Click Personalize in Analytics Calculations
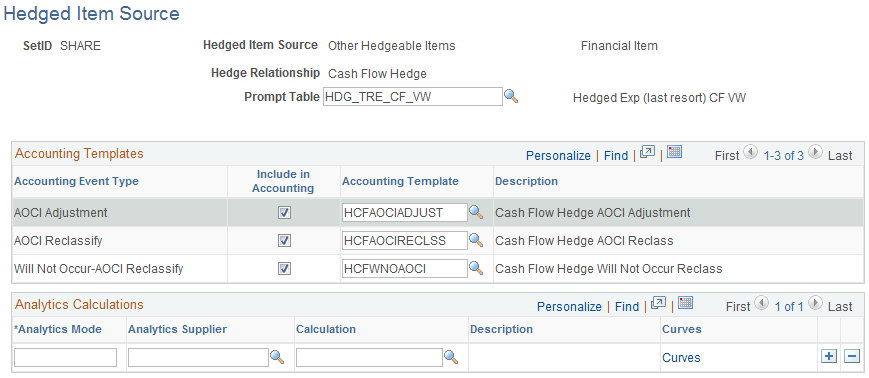869x378 pixels. click(x=569, y=307)
